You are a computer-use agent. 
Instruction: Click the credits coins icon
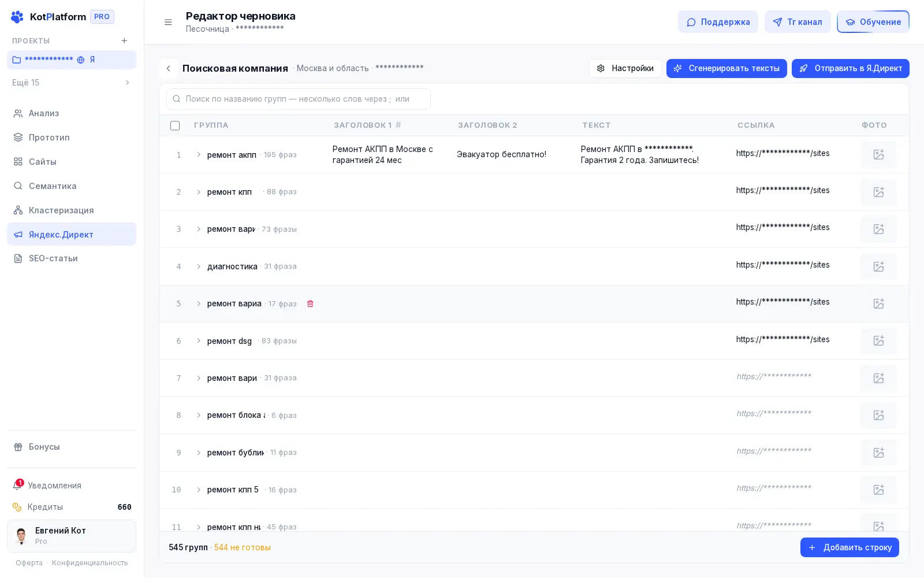coord(17,507)
